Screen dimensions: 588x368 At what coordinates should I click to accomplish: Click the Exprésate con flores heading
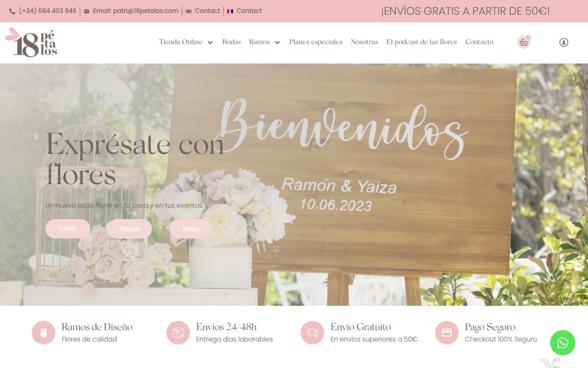[135, 159]
